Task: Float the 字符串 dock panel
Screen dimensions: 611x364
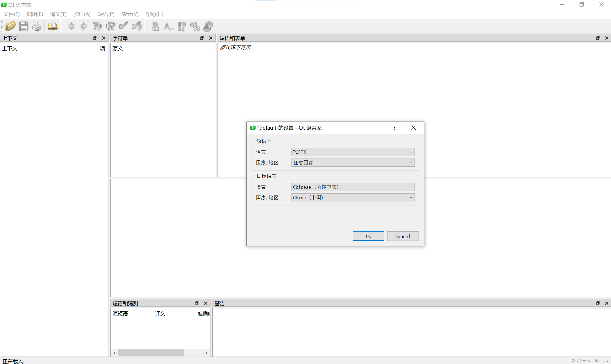Action: tap(202, 38)
